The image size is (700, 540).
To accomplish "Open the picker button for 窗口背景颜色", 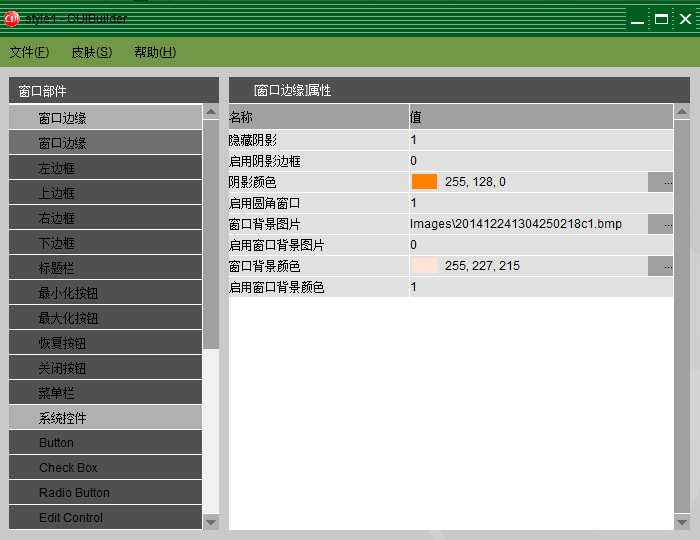I will 667,266.
